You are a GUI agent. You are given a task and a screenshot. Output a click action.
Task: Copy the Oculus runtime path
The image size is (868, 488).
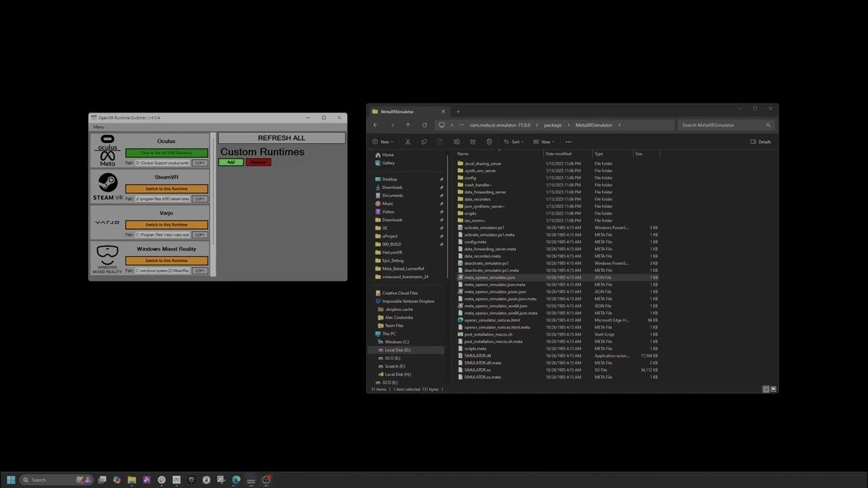[x=199, y=163]
